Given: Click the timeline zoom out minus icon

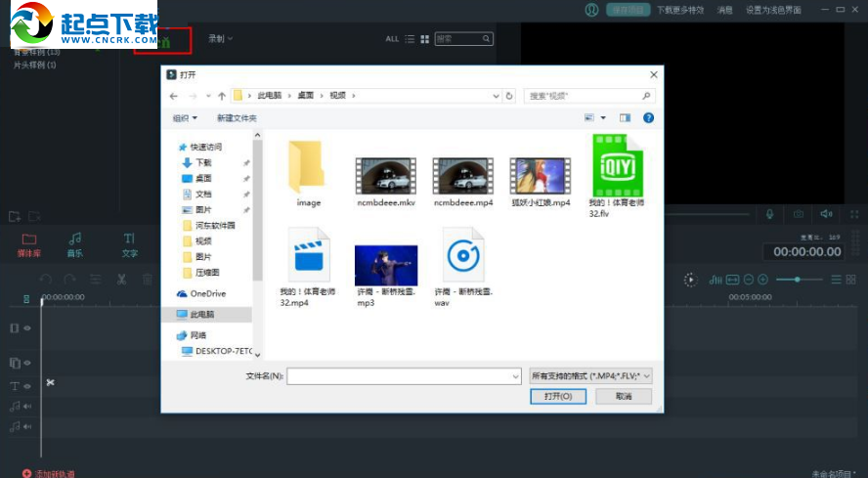Looking at the screenshot, I should pos(749,280).
